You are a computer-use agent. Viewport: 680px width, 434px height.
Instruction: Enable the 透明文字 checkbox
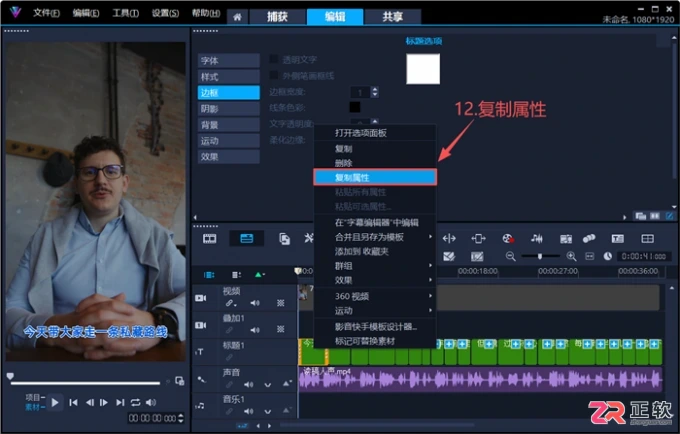[x=274, y=59]
